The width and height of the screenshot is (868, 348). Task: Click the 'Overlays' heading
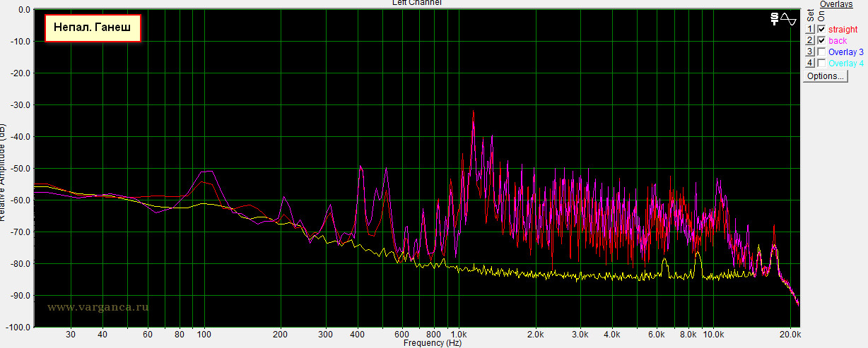[x=836, y=4]
